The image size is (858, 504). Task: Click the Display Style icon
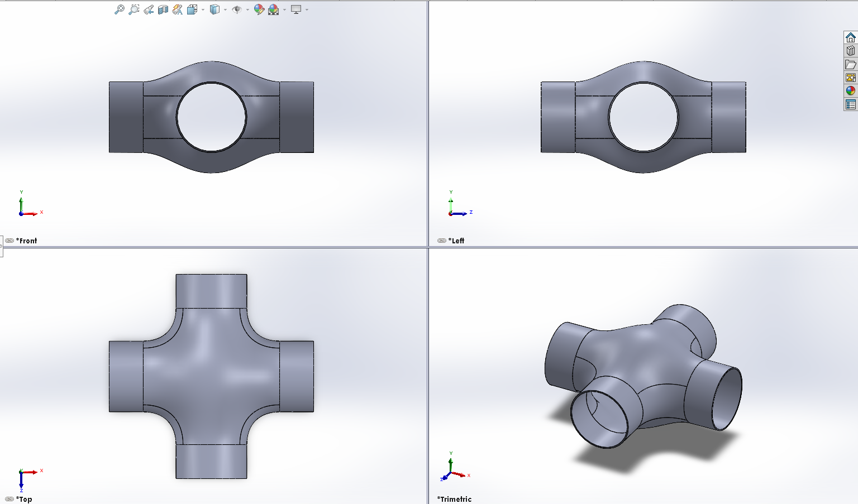click(x=214, y=9)
